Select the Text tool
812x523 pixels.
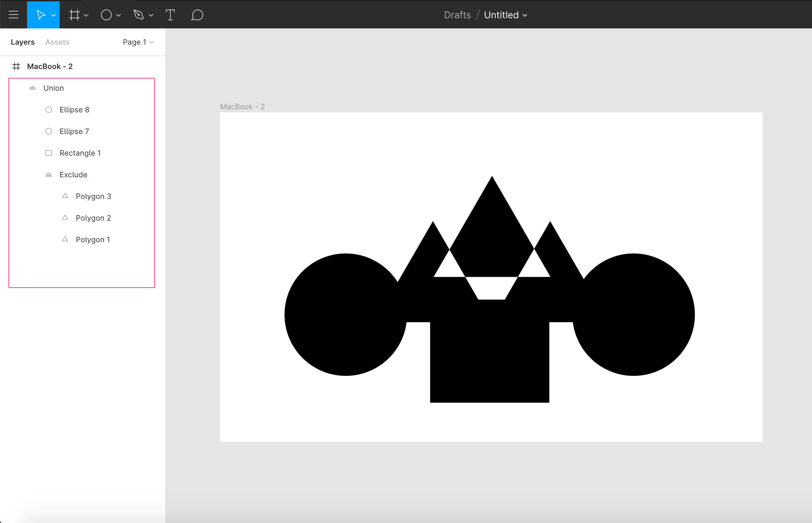[170, 15]
